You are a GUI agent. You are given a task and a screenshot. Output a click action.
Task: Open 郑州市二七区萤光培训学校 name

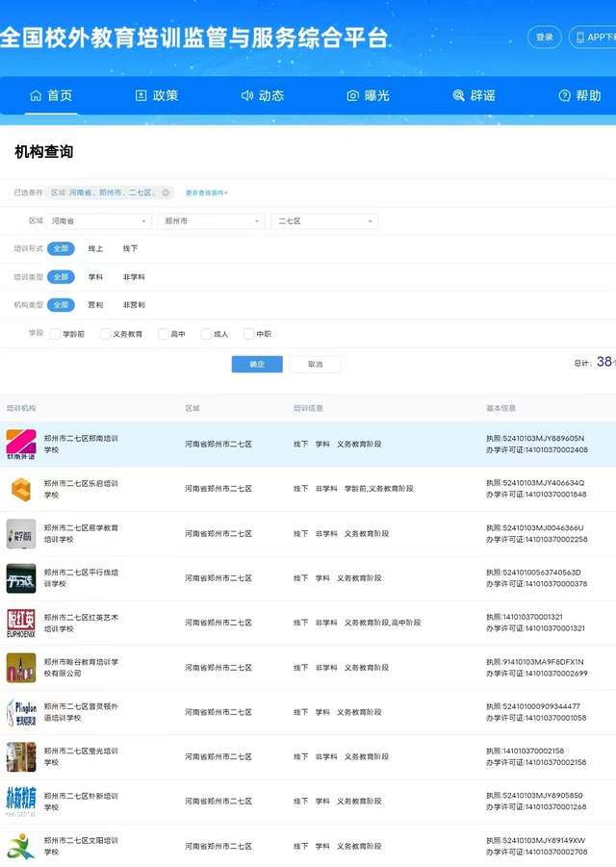tap(81, 757)
